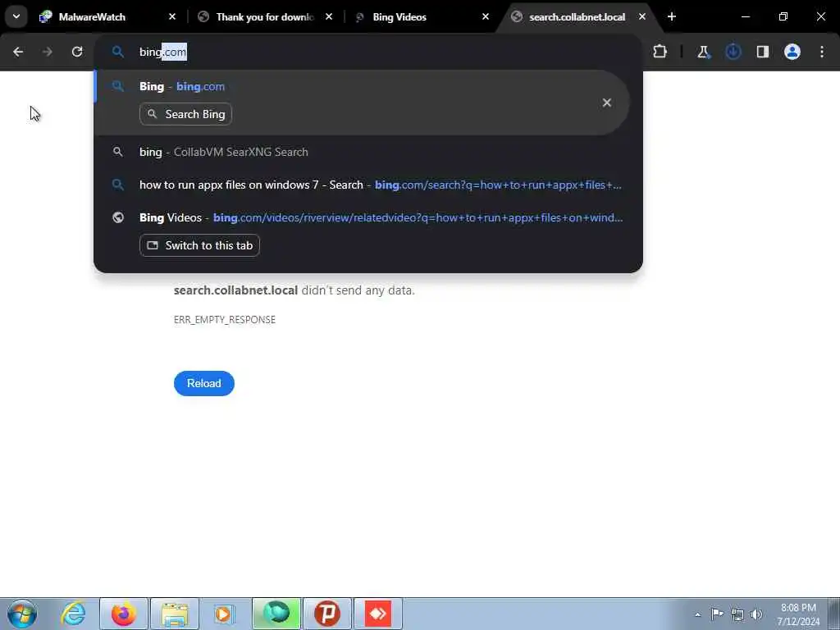The width and height of the screenshot is (840, 630).
Task: Go back to previous page
Action: tap(18, 52)
